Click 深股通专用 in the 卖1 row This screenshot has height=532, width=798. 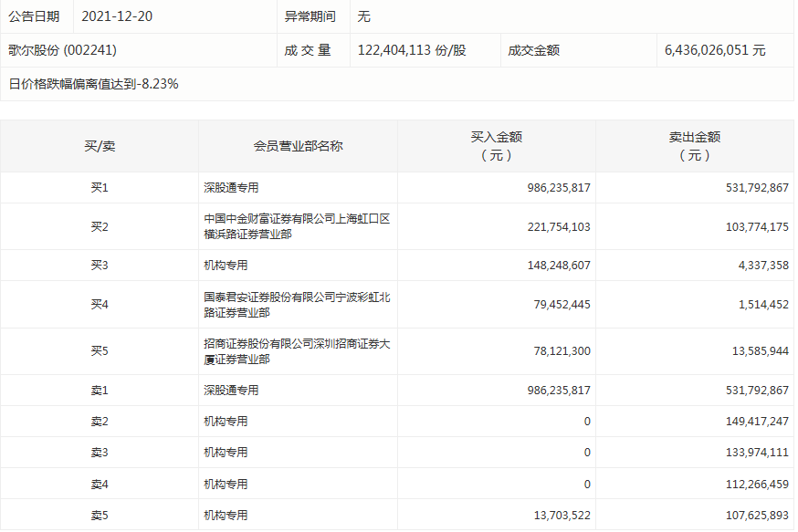[232, 391]
